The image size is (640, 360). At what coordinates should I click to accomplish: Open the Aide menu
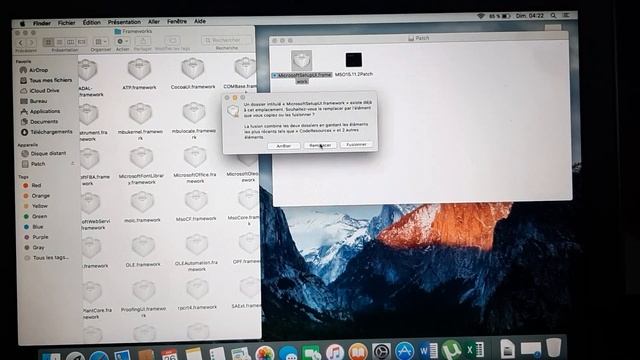click(200, 21)
